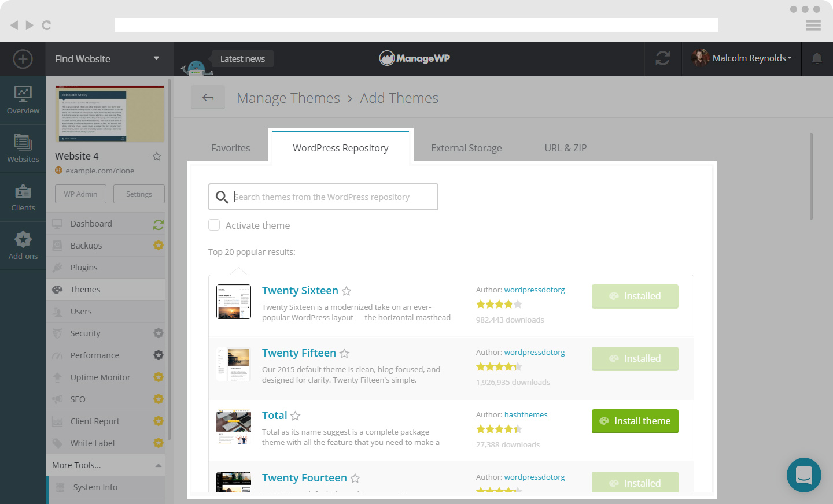Switch to the Favorites tab
The image size is (833, 504).
tap(230, 148)
